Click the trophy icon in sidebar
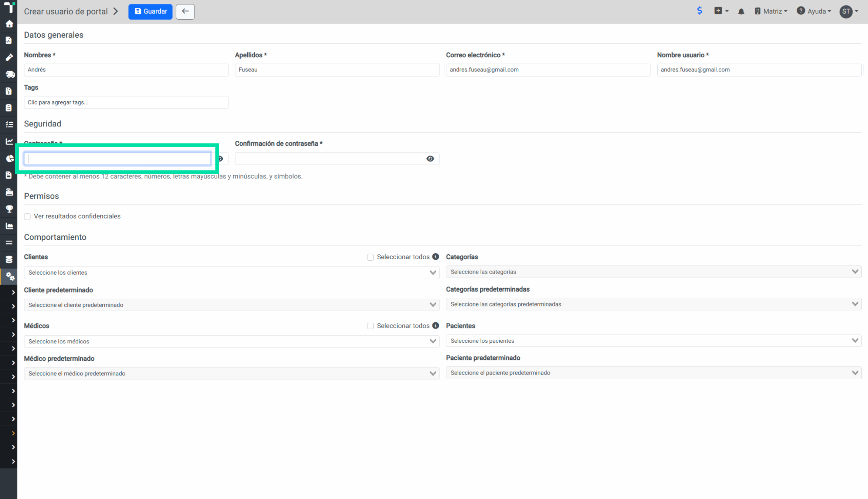Image resolution: width=868 pixels, height=499 pixels. pos(9,209)
